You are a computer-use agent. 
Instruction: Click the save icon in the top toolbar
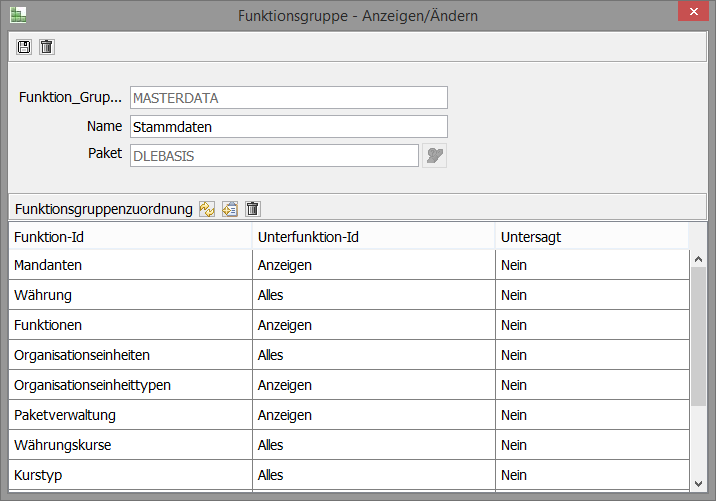pos(25,47)
